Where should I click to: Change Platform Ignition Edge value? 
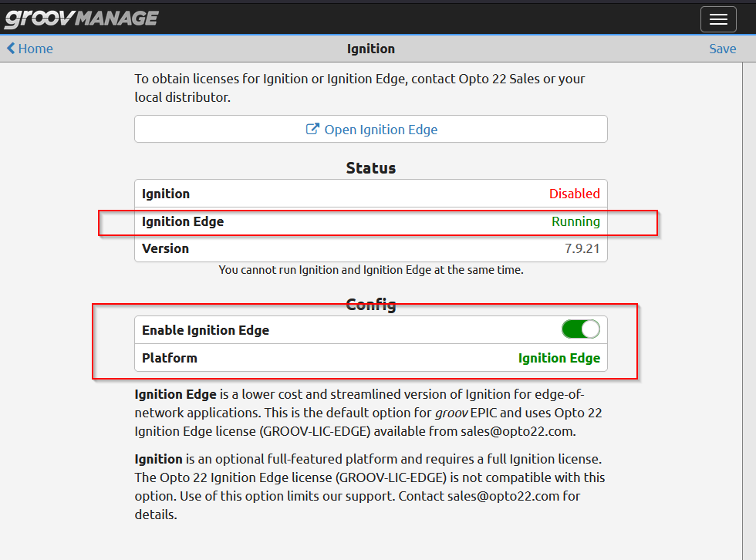point(559,358)
